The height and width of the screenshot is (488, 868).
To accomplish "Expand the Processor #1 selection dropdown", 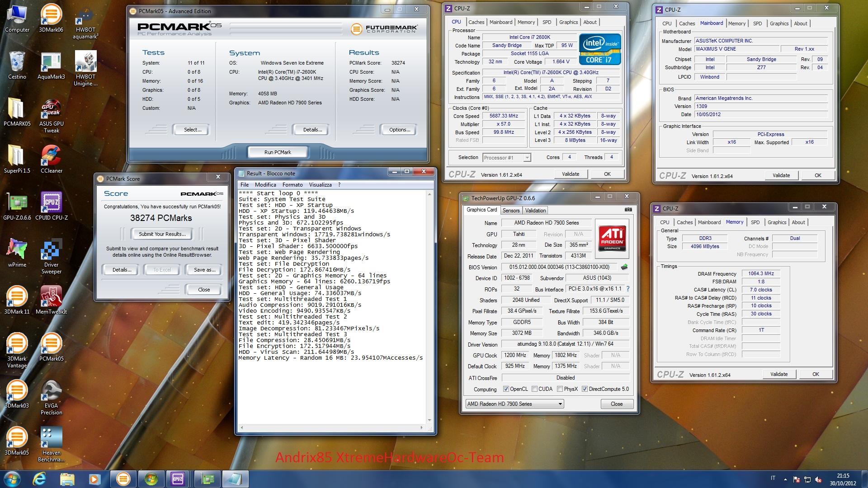I will click(x=506, y=158).
